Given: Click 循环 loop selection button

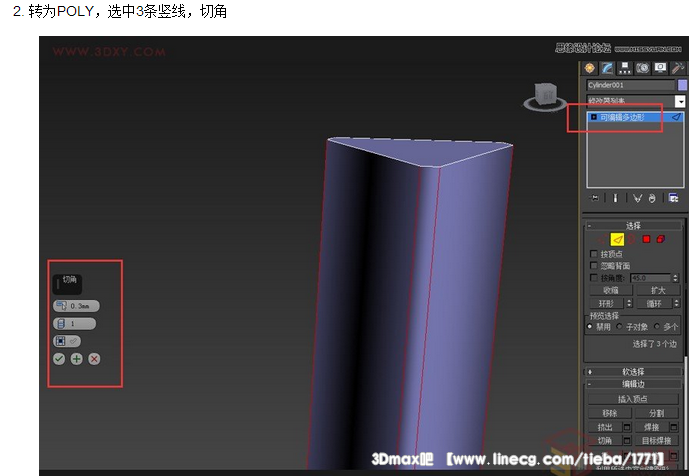Looking at the screenshot, I should pos(654,304).
